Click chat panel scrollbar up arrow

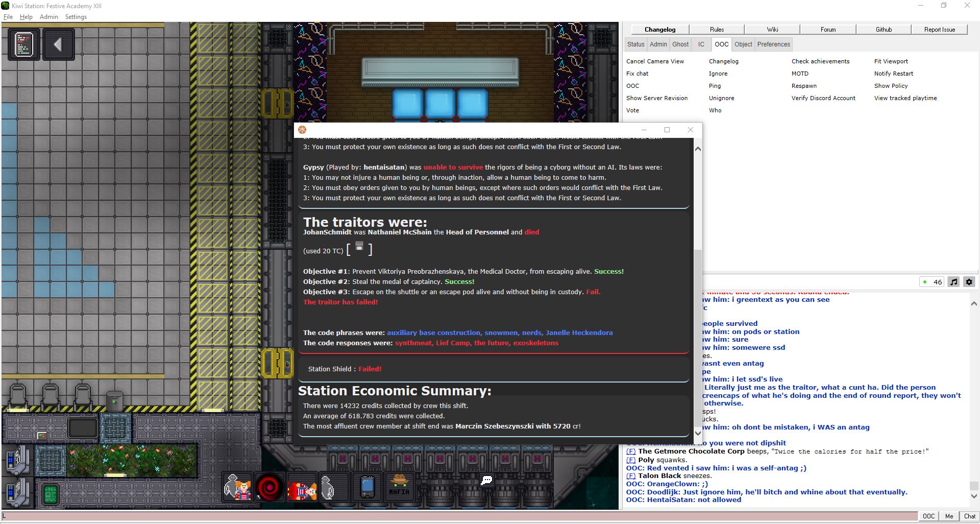974,303
